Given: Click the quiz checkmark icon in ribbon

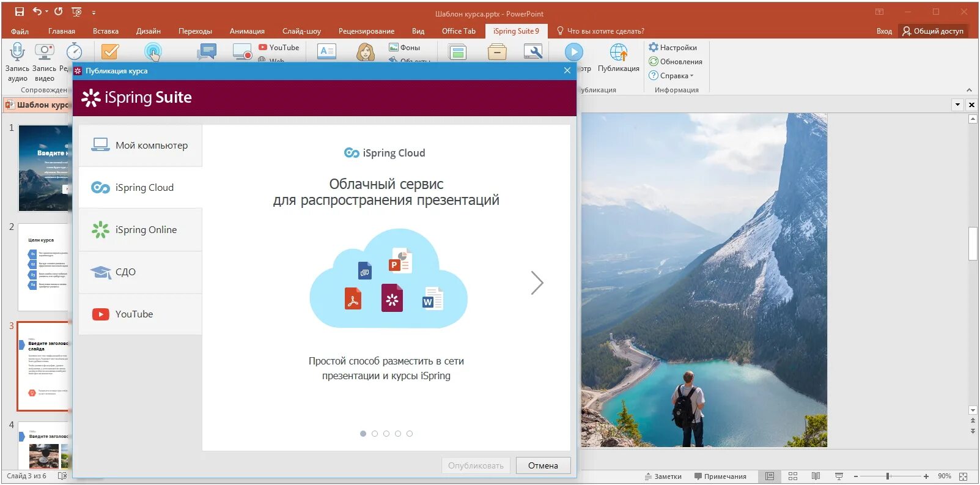Looking at the screenshot, I should point(110,52).
